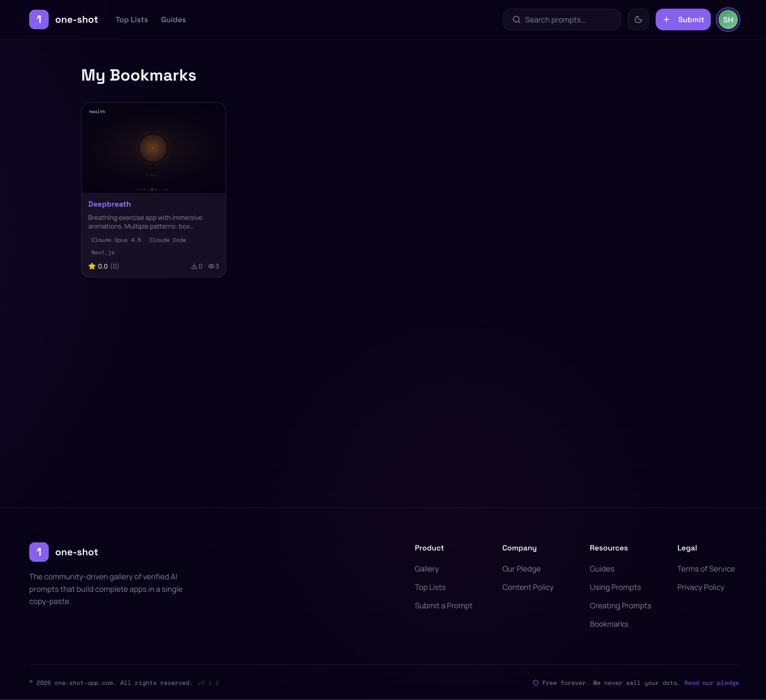Click the search magnifier icon
This screenshot has height=700, width=766.
point(516,19)
